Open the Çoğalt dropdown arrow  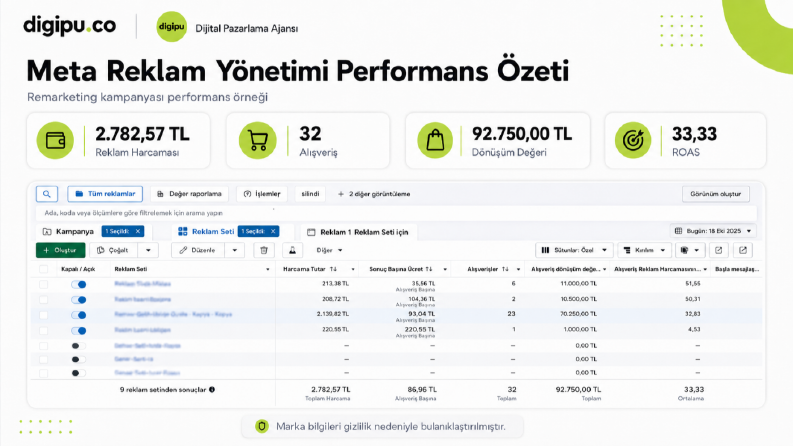pyautogui.click(x=148, y=250)
